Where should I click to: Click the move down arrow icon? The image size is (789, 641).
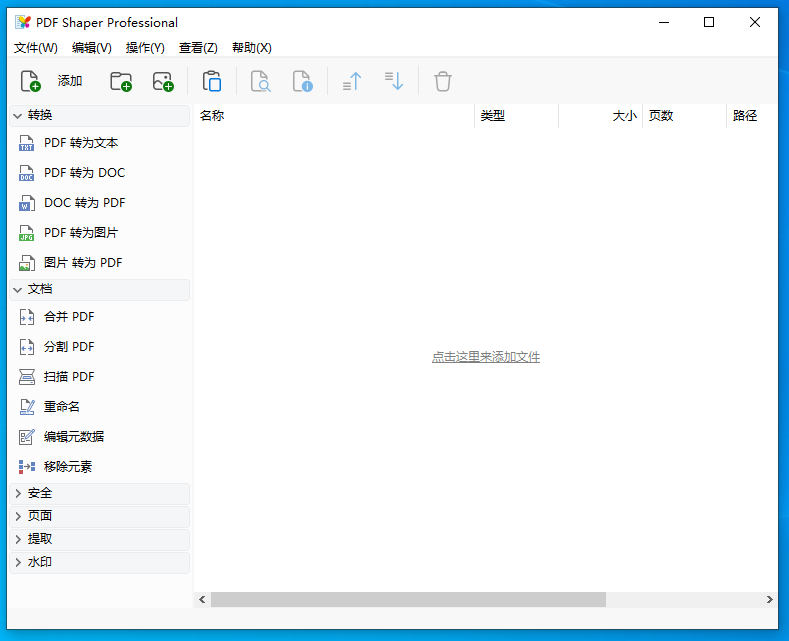(394, 81)
